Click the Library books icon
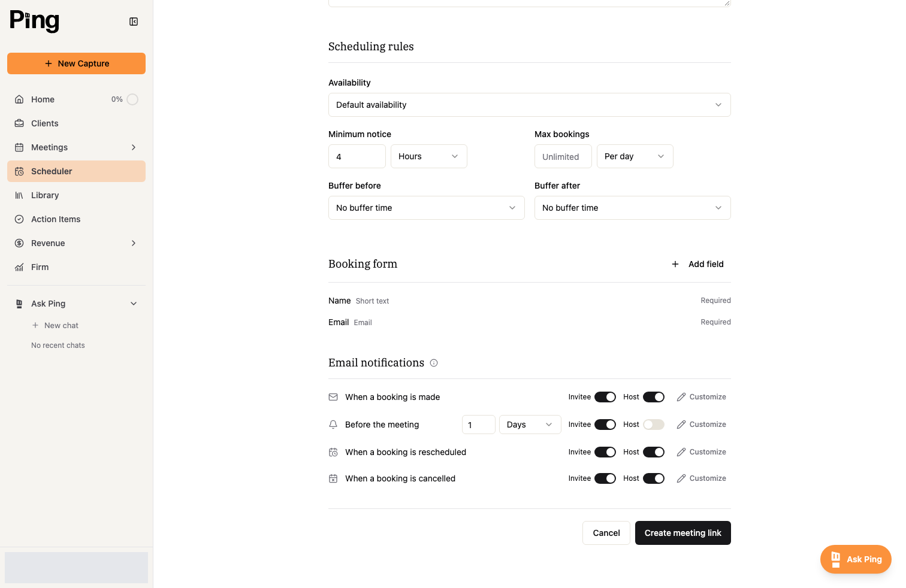Viewport: 906px width, 588px height. tap(19, 195)
